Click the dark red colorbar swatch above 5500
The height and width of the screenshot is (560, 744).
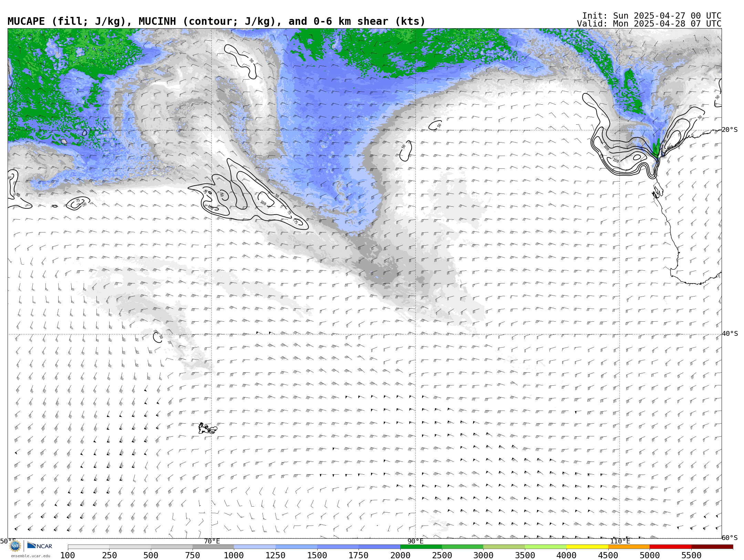pyautogui.click(x=712, y=547)
